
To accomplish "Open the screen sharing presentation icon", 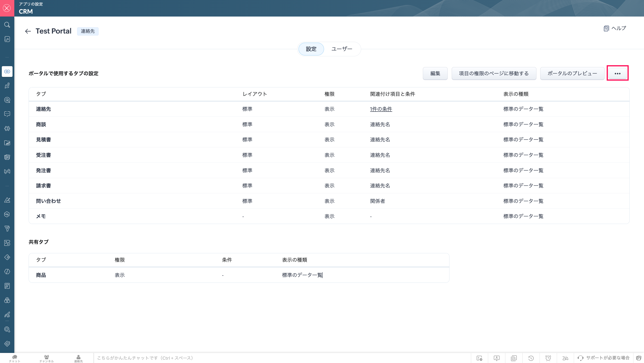I will (x=496, y=358).
